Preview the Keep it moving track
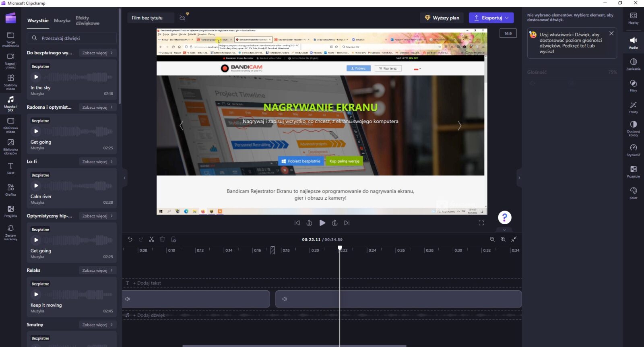The width and height of the screenshot is (644, 347). point(36,294)
